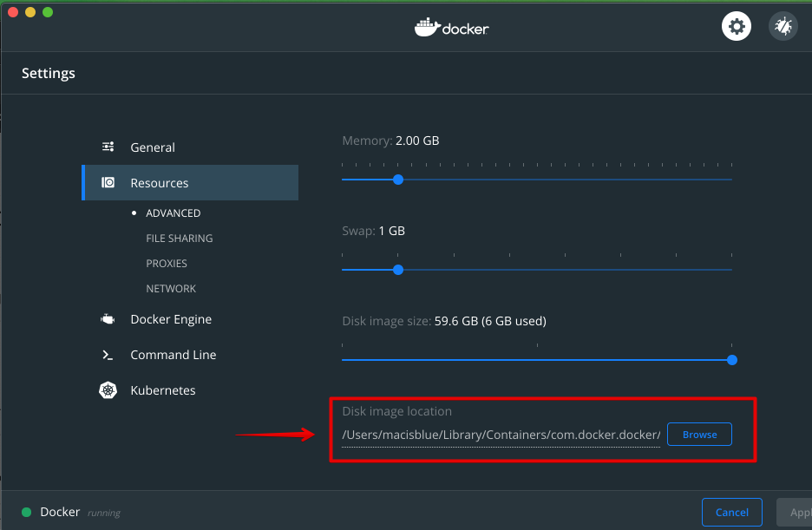
Task: Click the Memory 2.00 GB value
Action: pyautogui.click(x=417, y=141)
